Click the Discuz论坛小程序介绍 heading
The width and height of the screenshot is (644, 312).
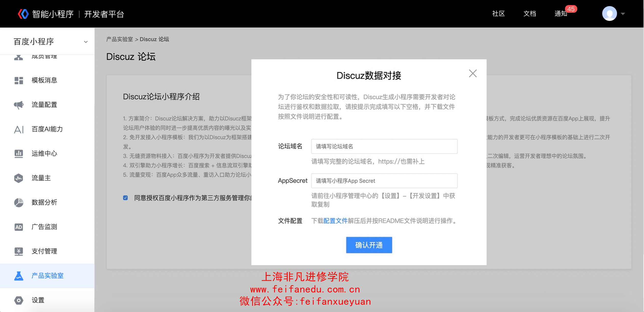[x=161, y=97]
